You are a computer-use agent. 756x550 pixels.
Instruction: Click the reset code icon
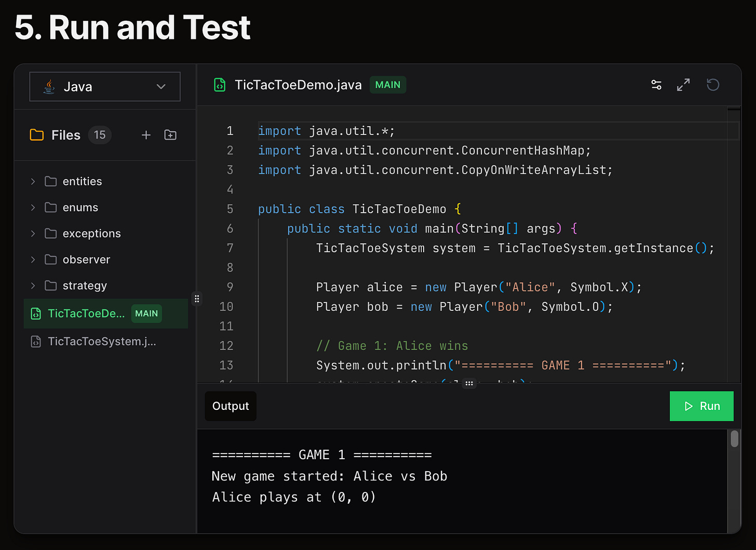(713, 85)
